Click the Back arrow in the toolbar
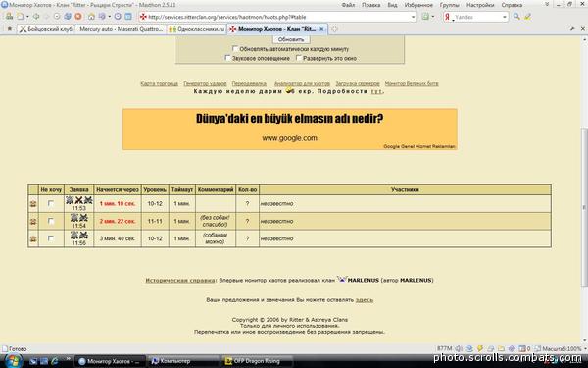 coord(36,17)
